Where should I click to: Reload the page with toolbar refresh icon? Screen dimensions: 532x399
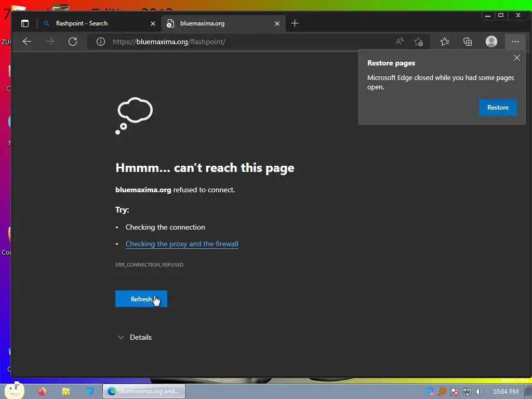pyautogui.click(x=73, y=42)
